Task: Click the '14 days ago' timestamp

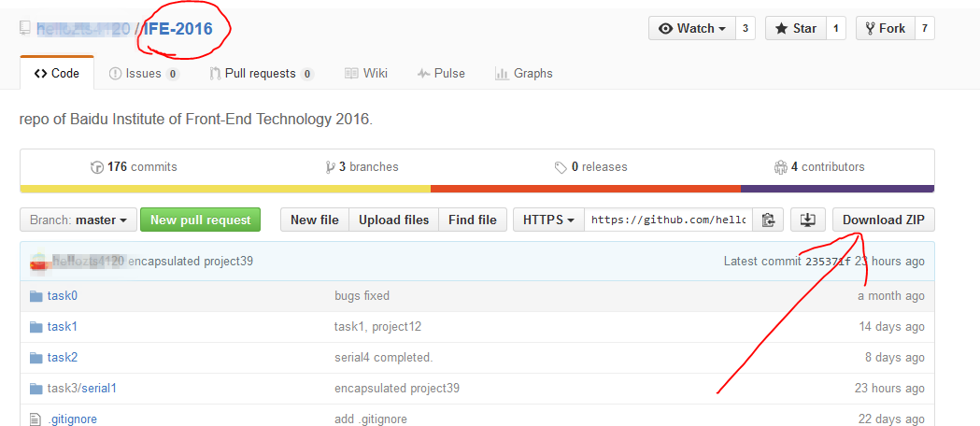Action: tap(891, 327)
